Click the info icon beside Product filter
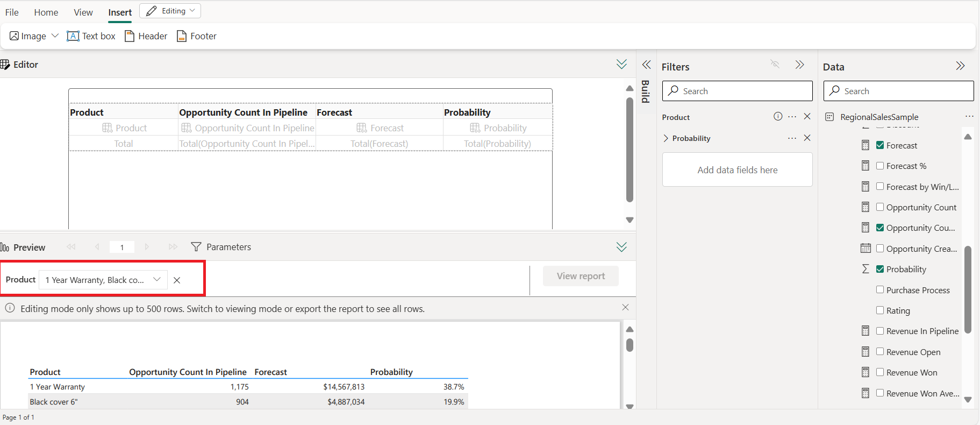Screen dimensions: 980x425 (x=777, y=117)
